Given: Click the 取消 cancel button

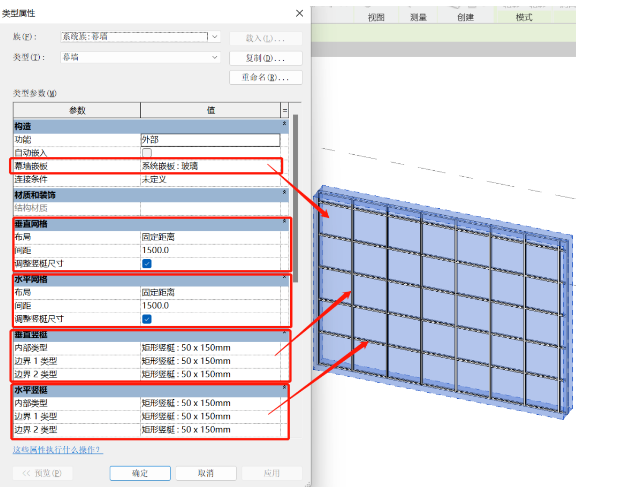Looking at the screenshot, I should click(206, 473).
